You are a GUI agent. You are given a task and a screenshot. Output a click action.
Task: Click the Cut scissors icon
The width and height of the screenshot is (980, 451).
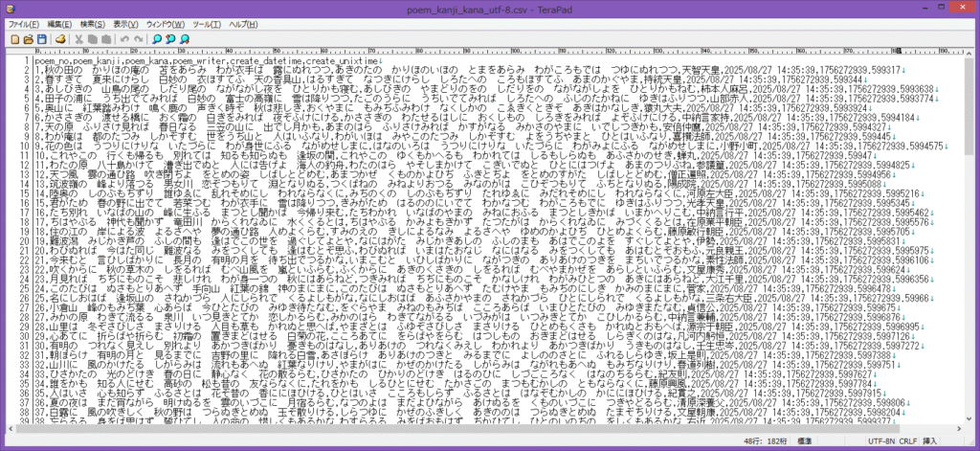click(x=79, y=38)
